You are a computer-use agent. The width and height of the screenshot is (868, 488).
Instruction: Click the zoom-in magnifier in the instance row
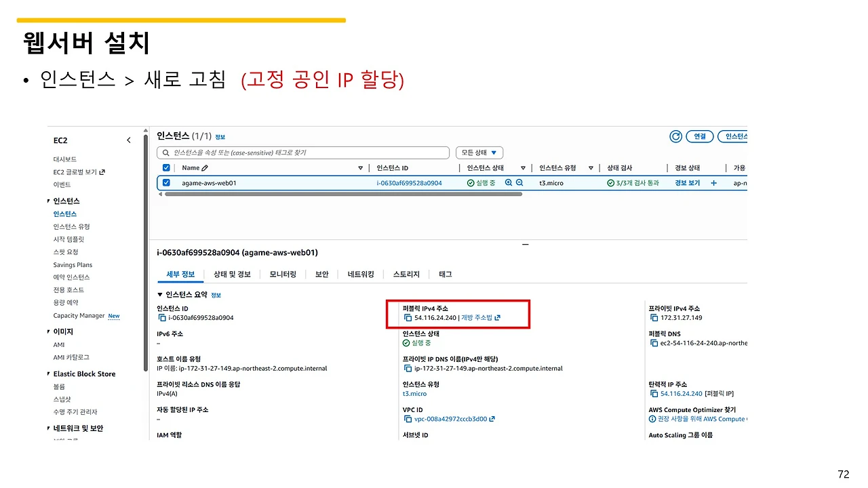[x=507, y=182]
